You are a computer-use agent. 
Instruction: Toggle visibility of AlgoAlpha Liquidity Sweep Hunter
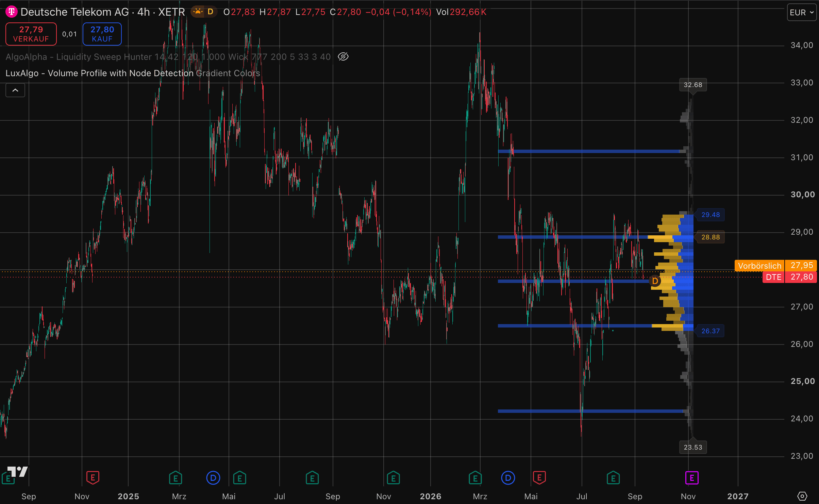pos(343,56)
